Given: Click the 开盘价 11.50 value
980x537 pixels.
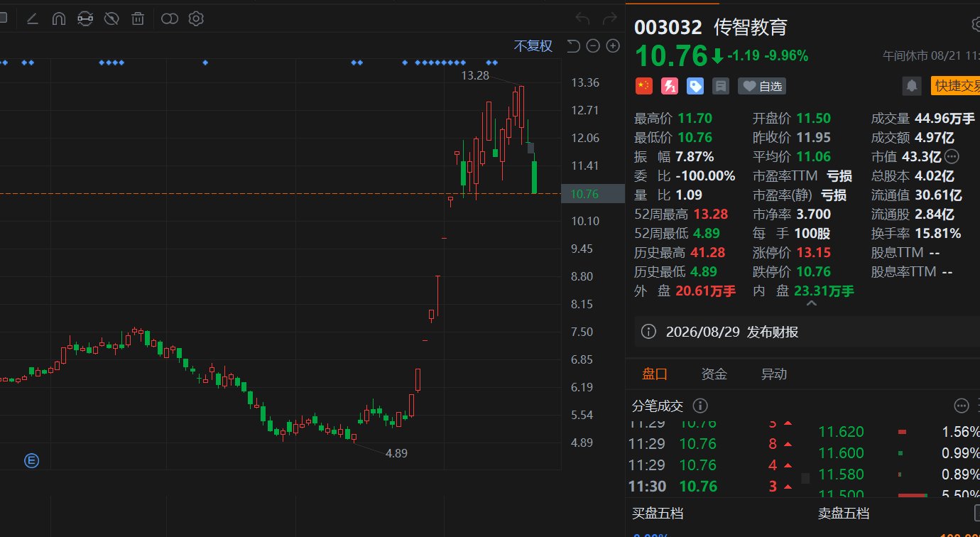Looking at the screenshot, I should coord(813,118).
